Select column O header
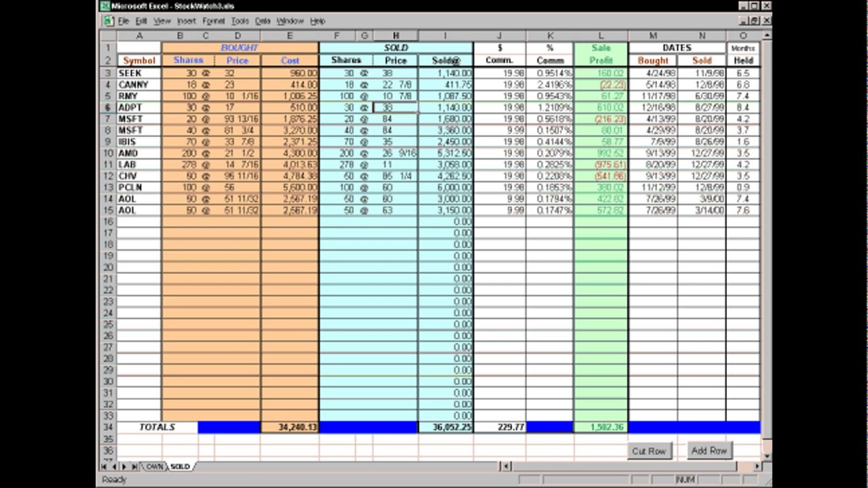The width and height of the screenshot is (868, 488). 743,36
